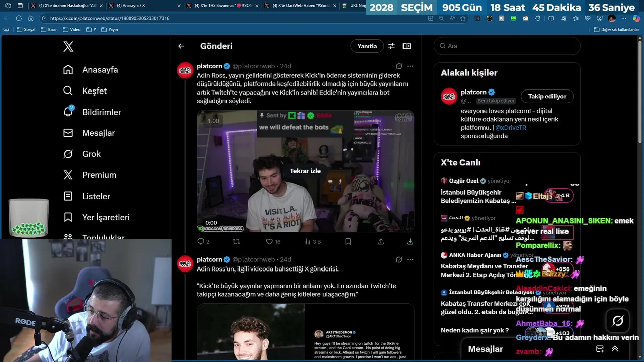View 3 B analytics on the video post

pyautogui.click(x=313, y=242)
